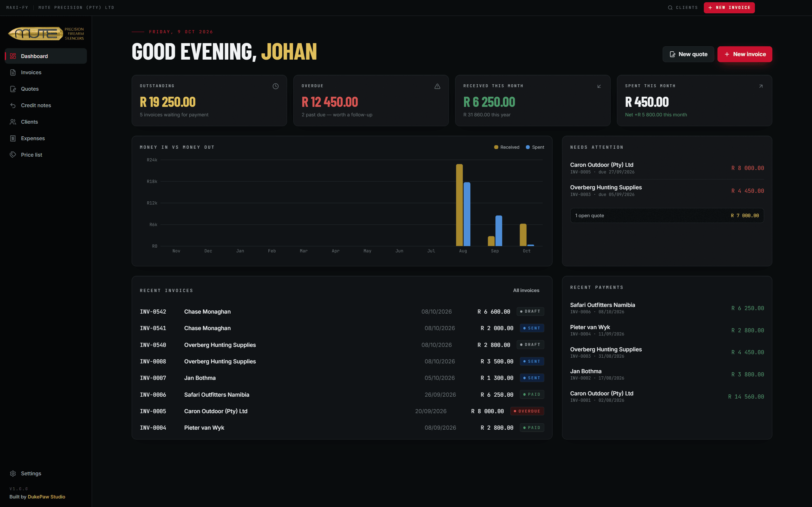Click the Credit notes return-arrow icon

pyautogui.click(x=13, y=105)
